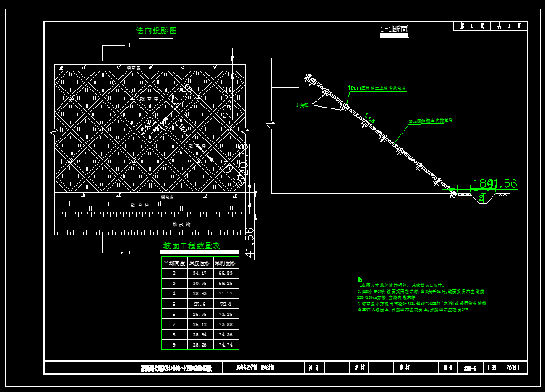
Task: Click the upper section-cut marker 1
Action: click(129, 45)
